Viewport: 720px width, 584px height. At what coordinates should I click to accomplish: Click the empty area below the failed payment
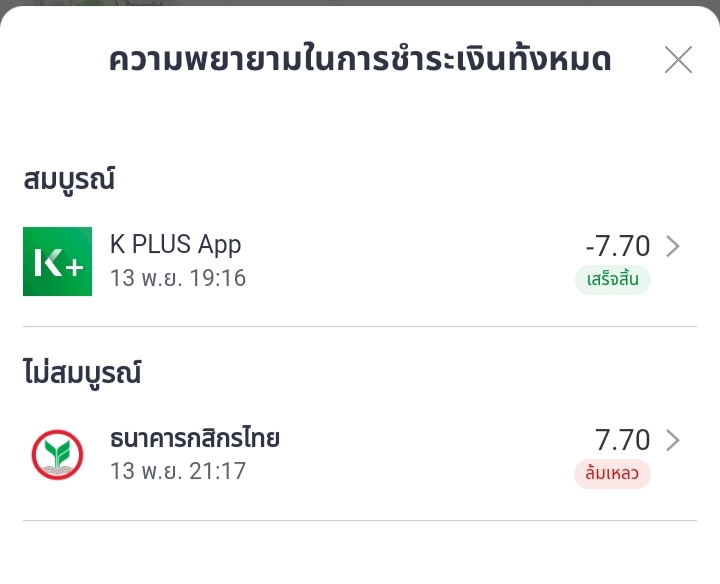click(x=360, y=555)
